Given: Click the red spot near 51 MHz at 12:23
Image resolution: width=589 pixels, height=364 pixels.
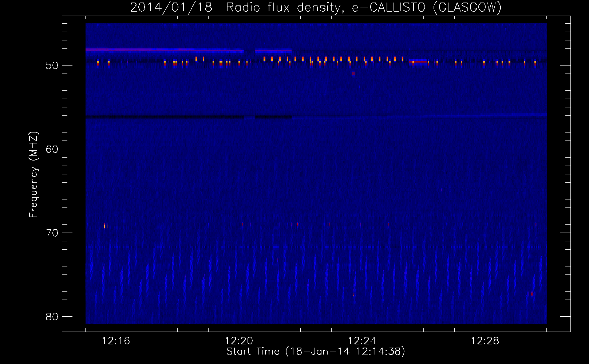Looking at the screenshot, I should click(x=353, y=74).
